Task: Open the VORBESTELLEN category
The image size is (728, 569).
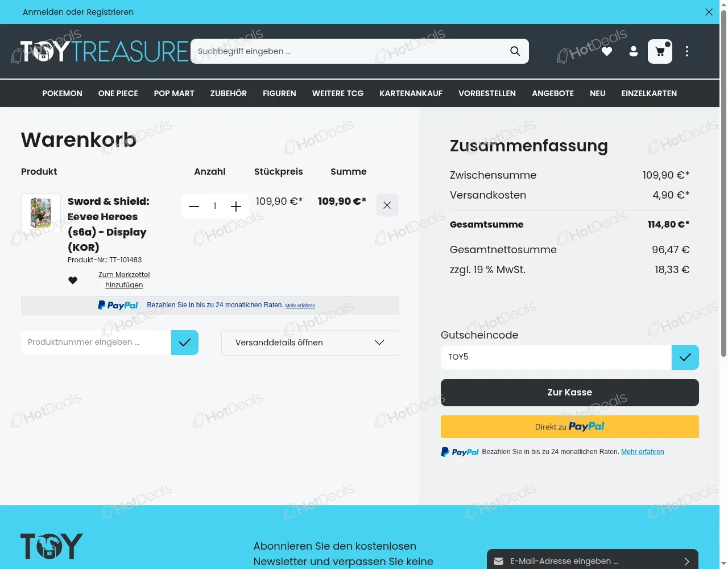Action: [487, 93]
